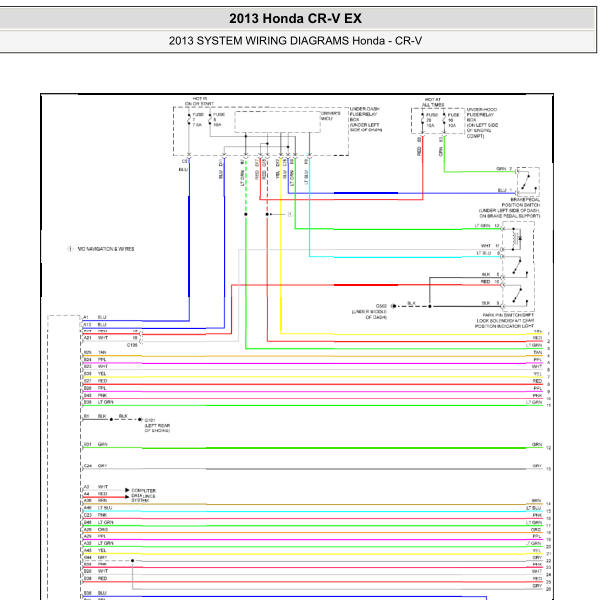Click the "A4 RED" pin label
The image size is (600, 600).
point(95,494)
